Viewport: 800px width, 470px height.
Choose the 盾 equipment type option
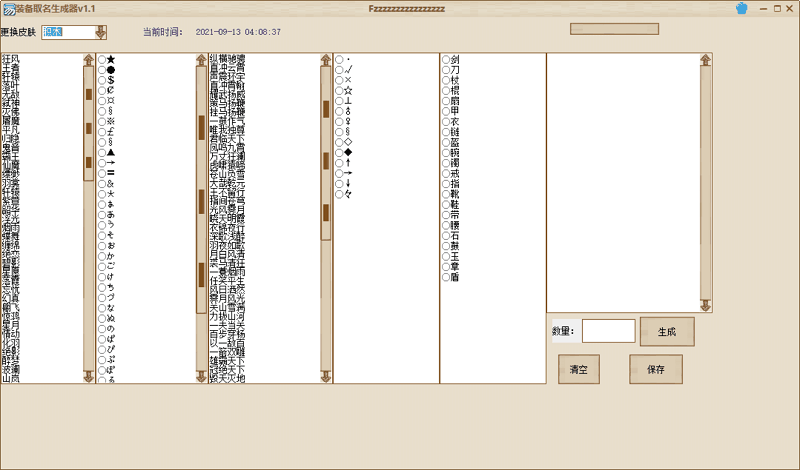pyautogui.click(x=446, y=277)
